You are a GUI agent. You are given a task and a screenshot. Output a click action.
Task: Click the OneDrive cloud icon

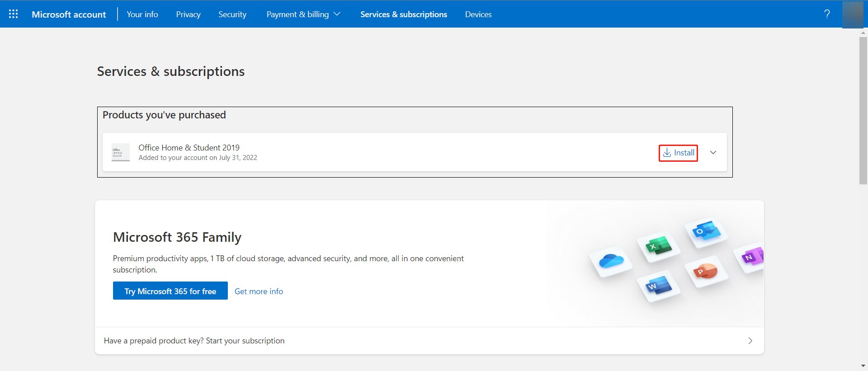pyautogui.click(x=611, y=261)
